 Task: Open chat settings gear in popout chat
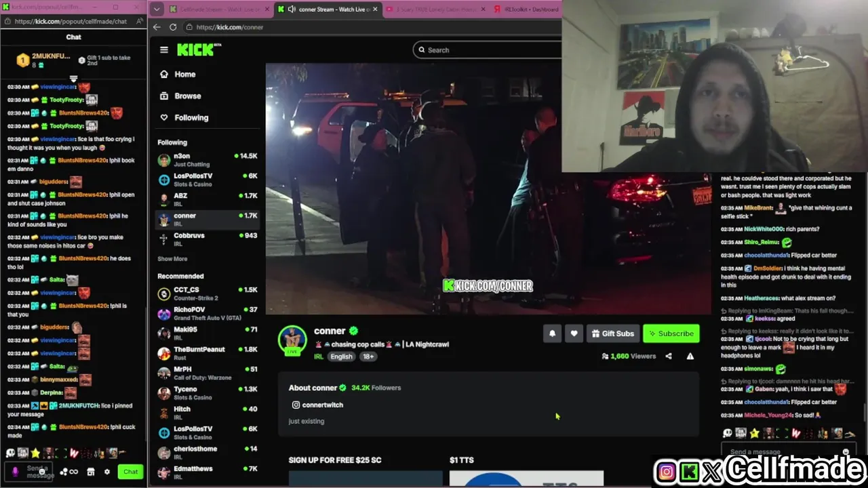(x=106, y=472)
